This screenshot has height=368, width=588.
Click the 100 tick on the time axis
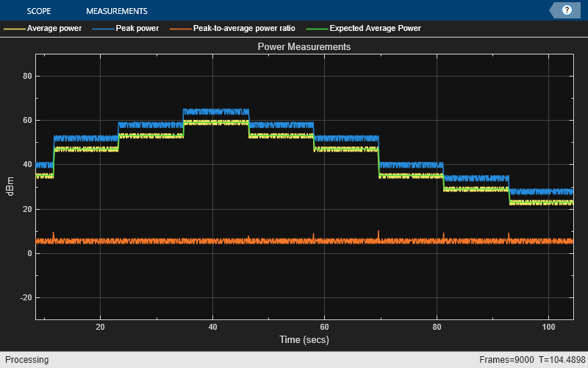548,327
